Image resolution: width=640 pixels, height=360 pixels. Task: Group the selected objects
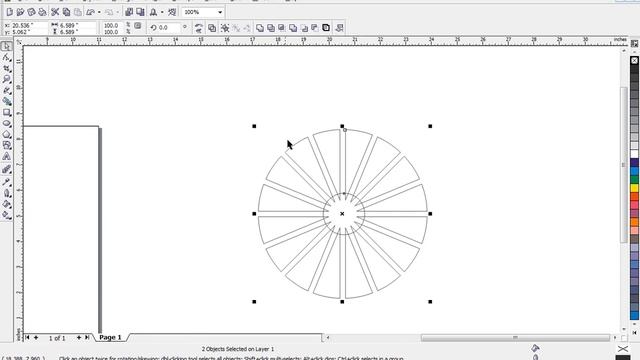[225, 28]
